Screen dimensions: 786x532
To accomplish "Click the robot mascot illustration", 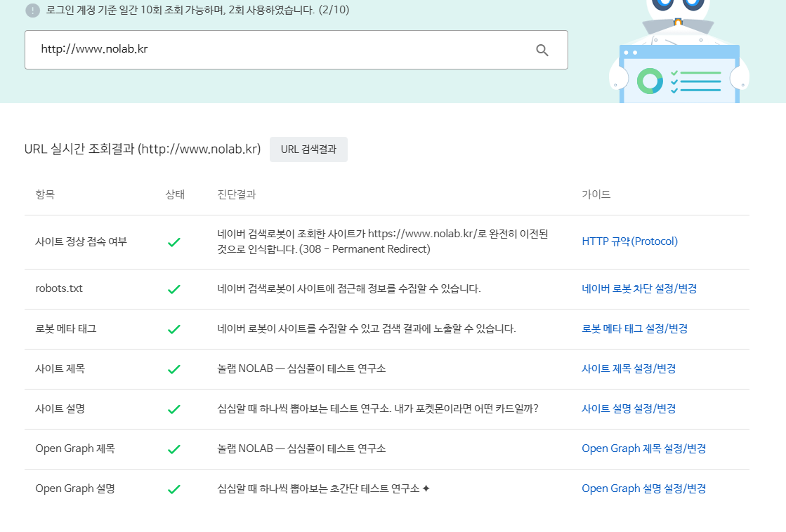I will 679,51.
